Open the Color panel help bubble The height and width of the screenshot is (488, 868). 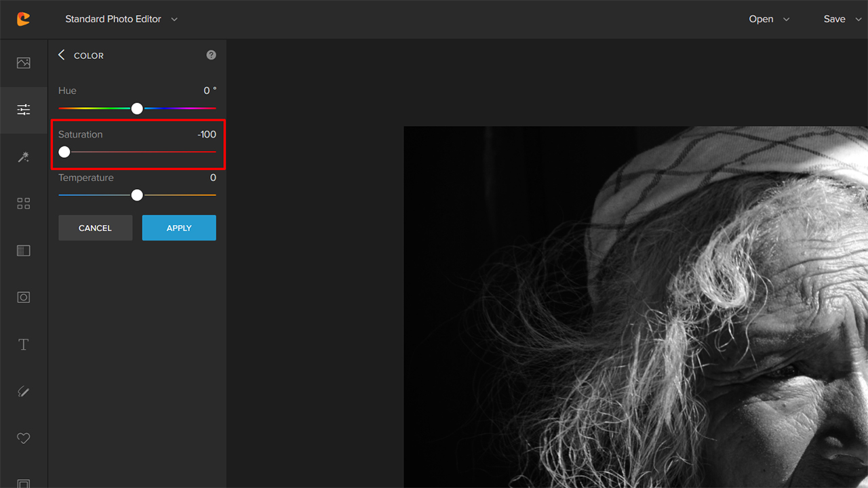coord(211,55)
